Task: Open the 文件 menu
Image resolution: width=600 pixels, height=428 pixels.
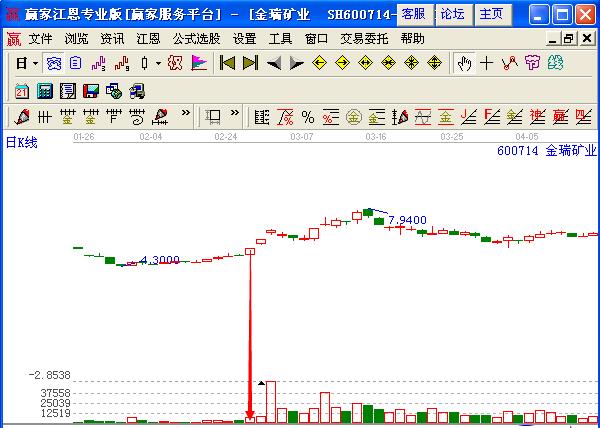Action: tap(40, 39)
